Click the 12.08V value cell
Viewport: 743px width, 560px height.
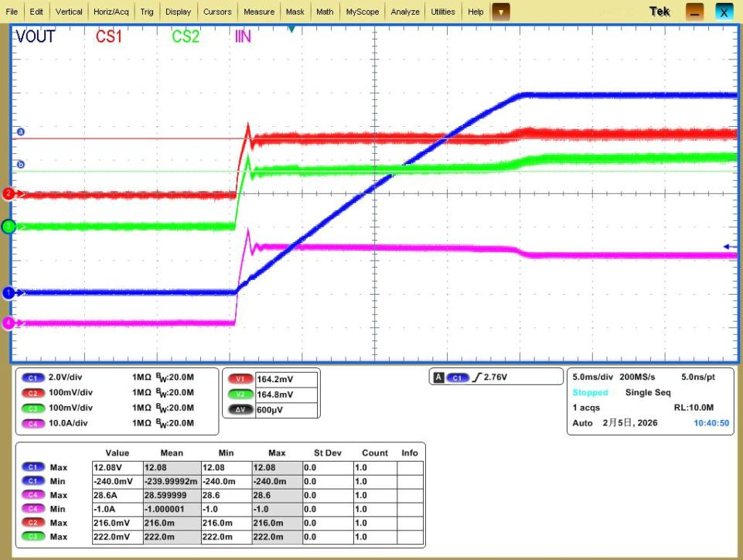pyautogui.click(x=118, y=467)
